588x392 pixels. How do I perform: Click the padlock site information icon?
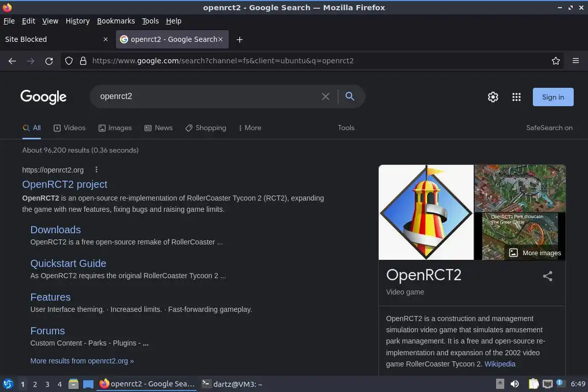click(83, 61)
